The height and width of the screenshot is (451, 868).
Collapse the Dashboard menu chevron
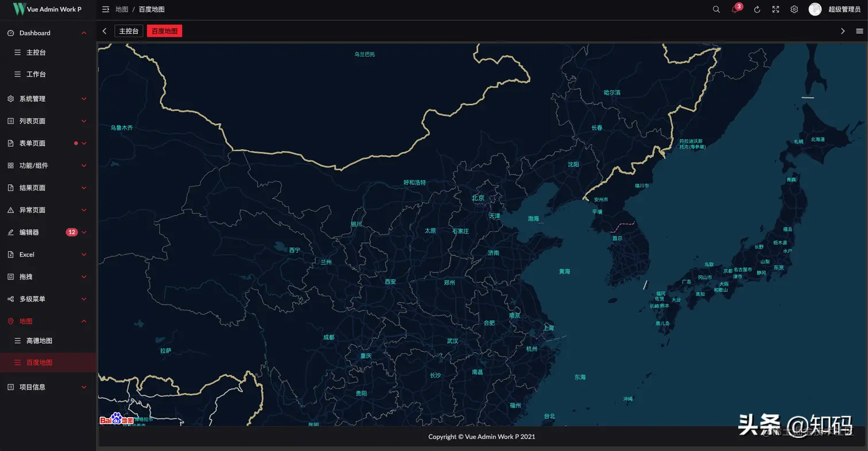(x=84, y=33)
